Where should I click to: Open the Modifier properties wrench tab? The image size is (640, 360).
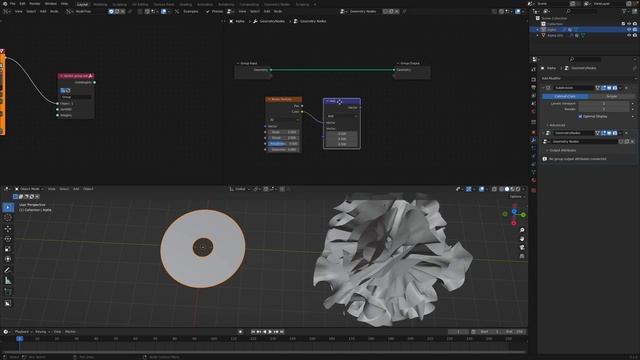pyautogui.click(x=533, y=140)
